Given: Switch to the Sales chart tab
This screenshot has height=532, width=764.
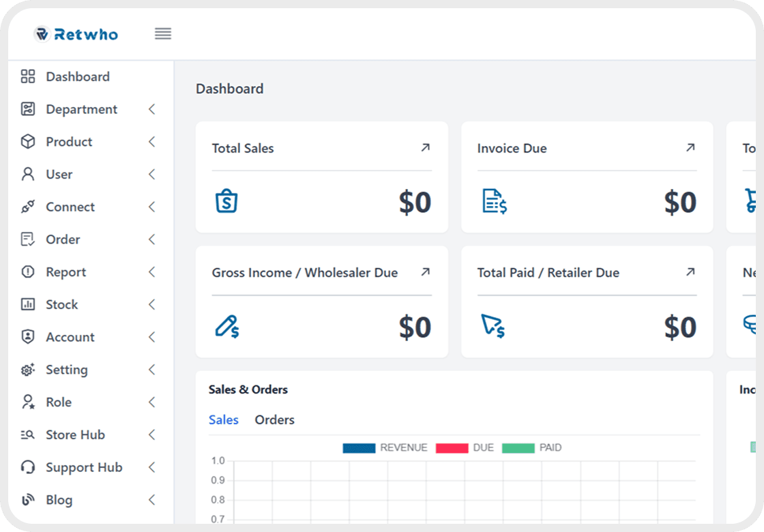Looking at the screenshot, I should click(224, 419).
